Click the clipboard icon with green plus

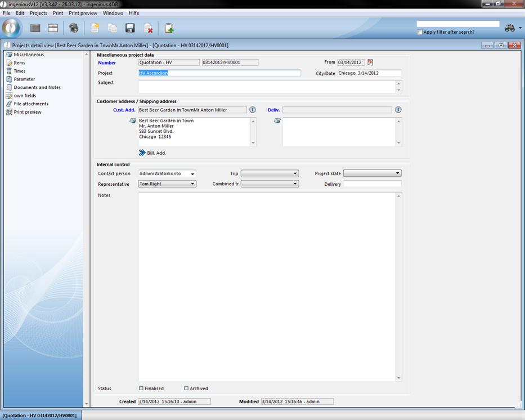(x=169, y=28)
